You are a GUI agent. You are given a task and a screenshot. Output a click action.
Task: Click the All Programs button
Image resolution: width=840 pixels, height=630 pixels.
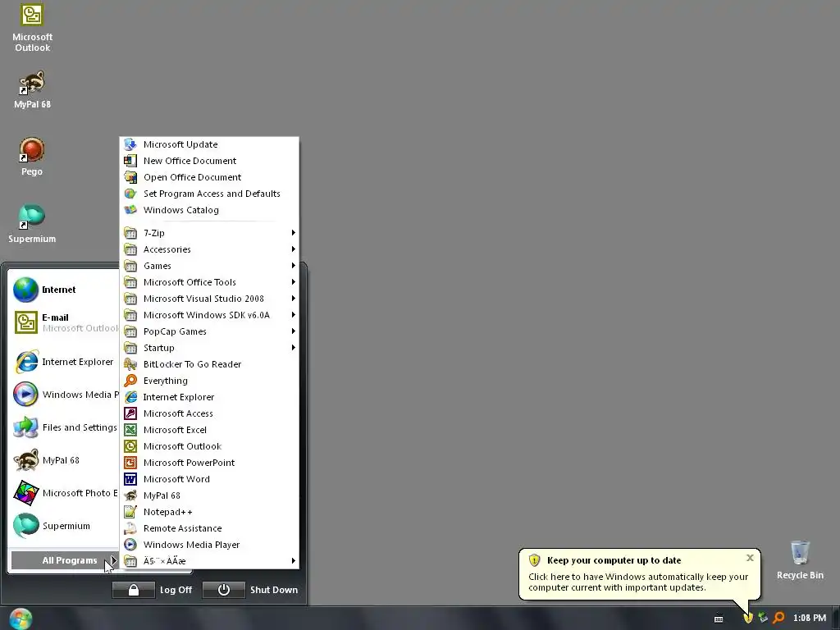[x=64, y=560]
